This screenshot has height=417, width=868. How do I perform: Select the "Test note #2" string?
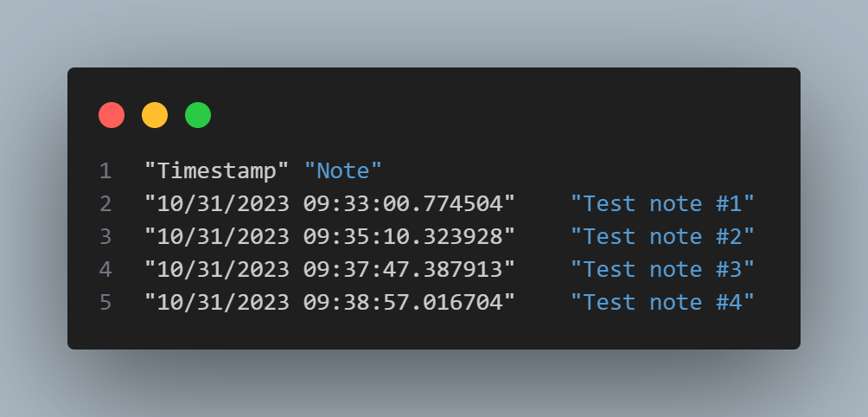point(662,237)
